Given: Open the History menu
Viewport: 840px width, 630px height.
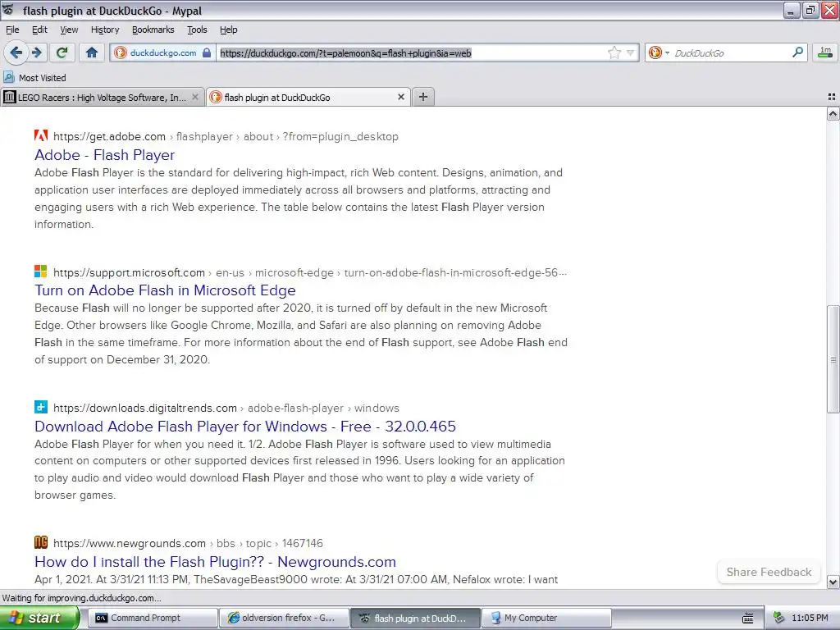Looking at the screenshot, I should click(x=105, y=30).
